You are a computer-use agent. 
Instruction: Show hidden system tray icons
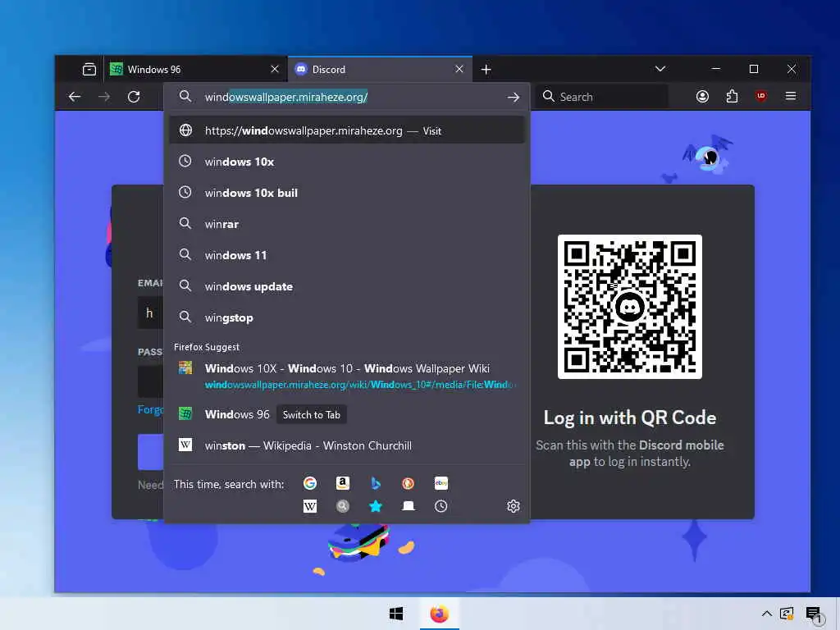pyautogui.click(x=767, y=614)
